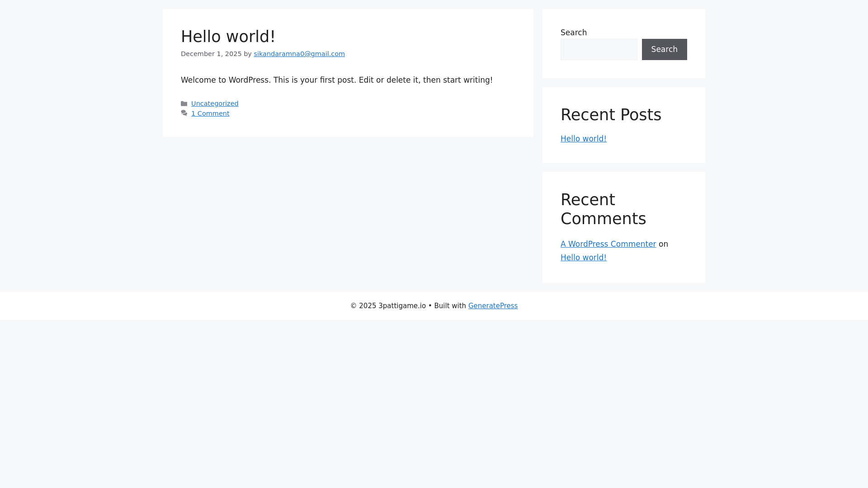View the 1 Comment link

coord(210,113)
